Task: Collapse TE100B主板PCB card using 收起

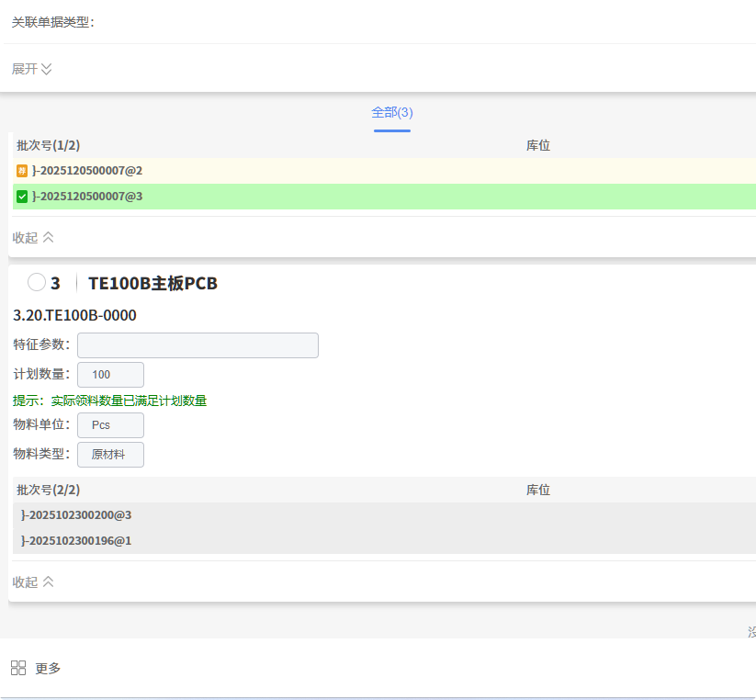Action: pos(33,581)
